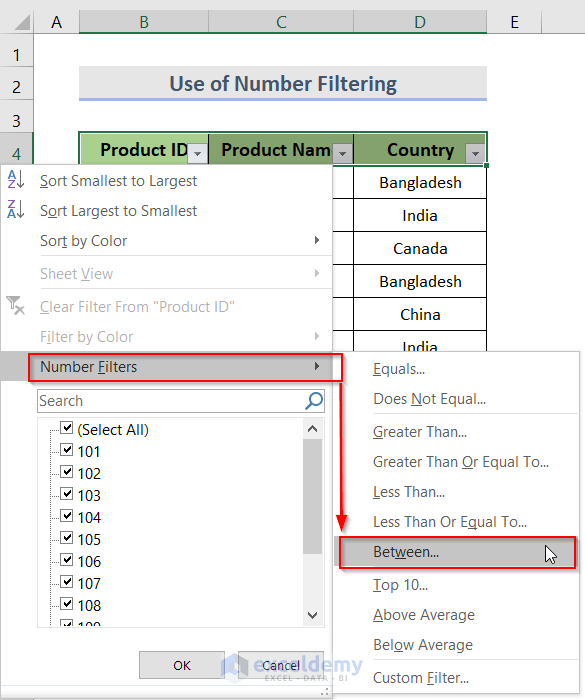Select the Top 10... filter option

pos(456,584)
